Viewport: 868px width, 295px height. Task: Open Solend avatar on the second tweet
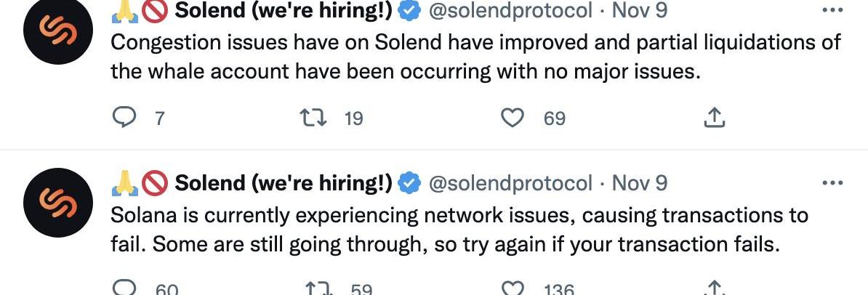pyautogui.click(x=57, y=202)
